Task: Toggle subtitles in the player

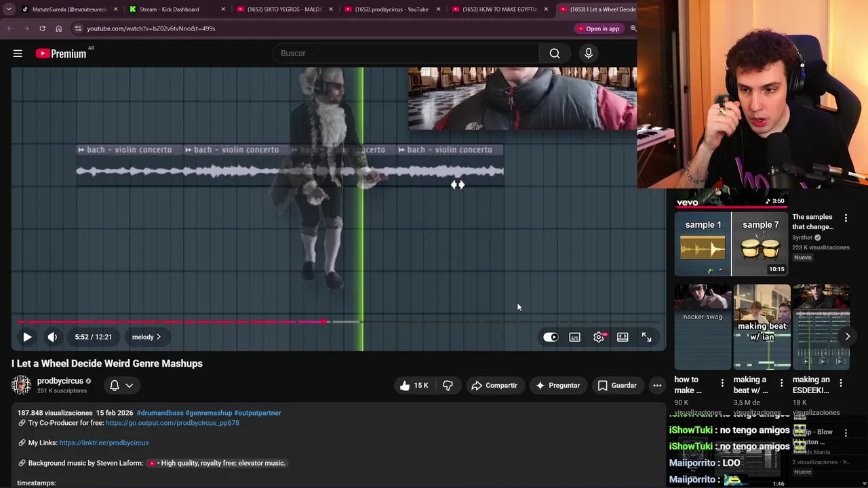Action: click(574, 337)
